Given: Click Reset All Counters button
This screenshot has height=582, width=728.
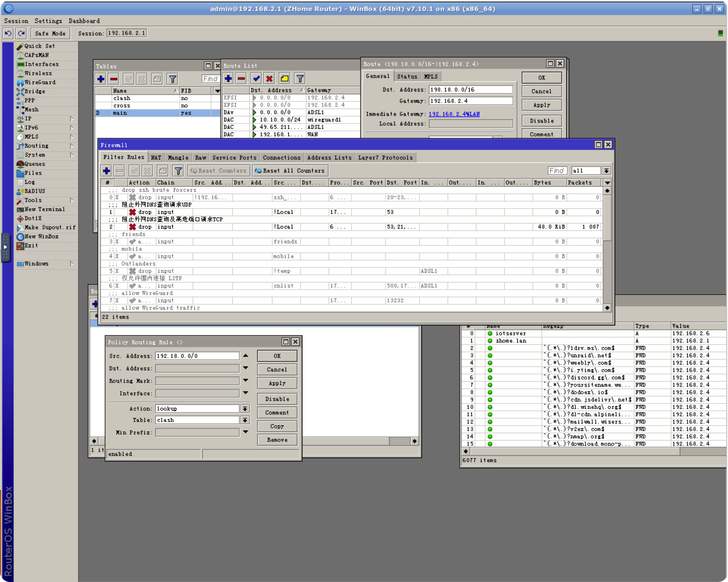Looking at the screenshot, I should (x=290, y=171).
